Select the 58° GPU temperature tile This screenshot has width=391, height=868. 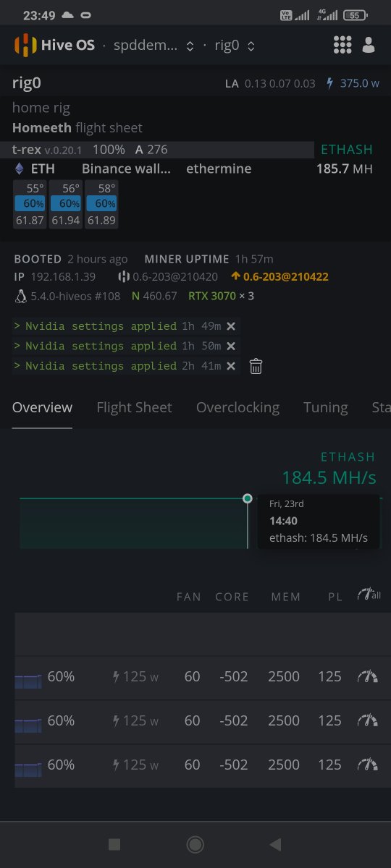coord(101,205)
